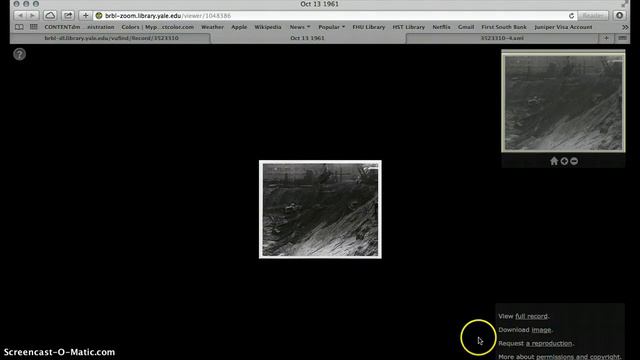The image size is (640, 360).
Task: Open the Colors Myperfectcolor.com bookmark
Action: [x=158, y=27]
